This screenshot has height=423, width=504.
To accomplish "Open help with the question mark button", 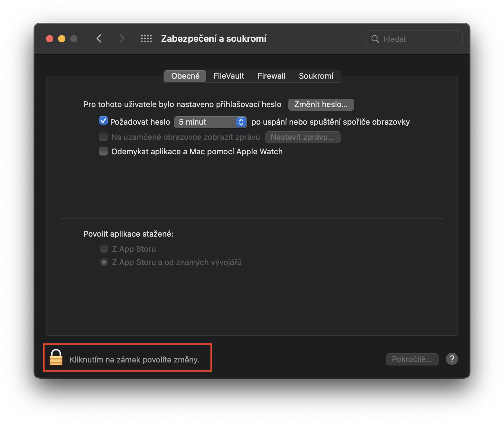I will click(x=452, y=359).
